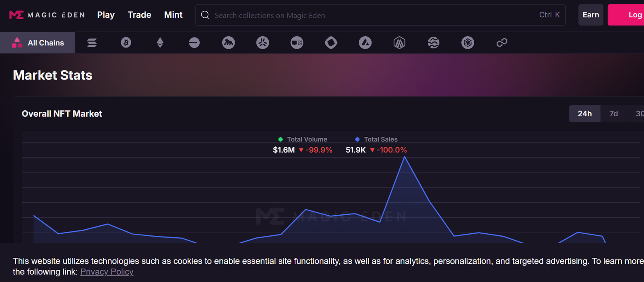Pick the Berachain bear icon
644x282 pixels.
297,43
